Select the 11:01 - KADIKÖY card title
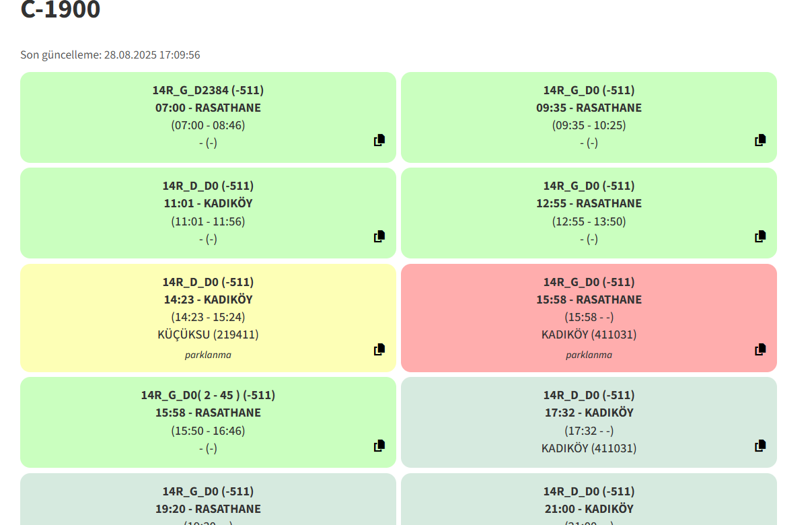Screen dimensions: 812x525 pos(208,203)
